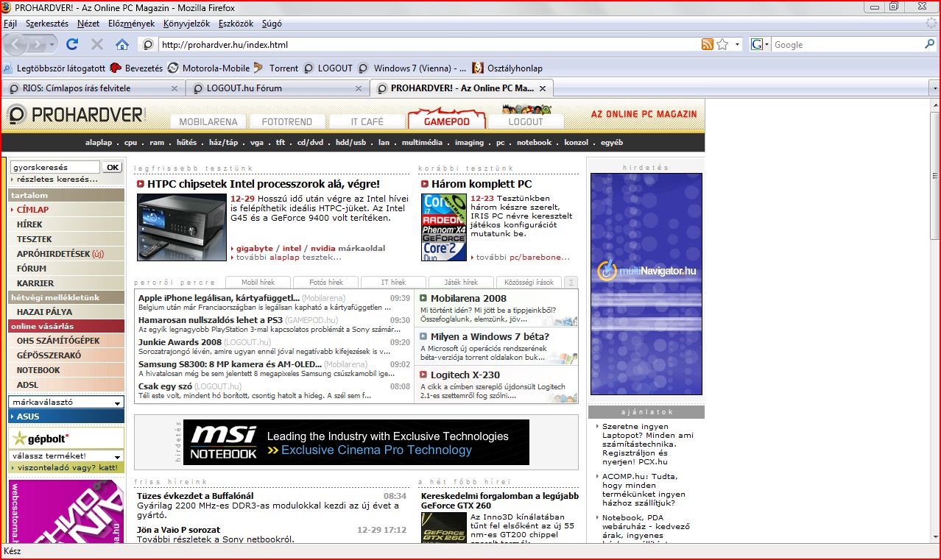Click the URL address field
941x560 pixels.
pos(427,45)
